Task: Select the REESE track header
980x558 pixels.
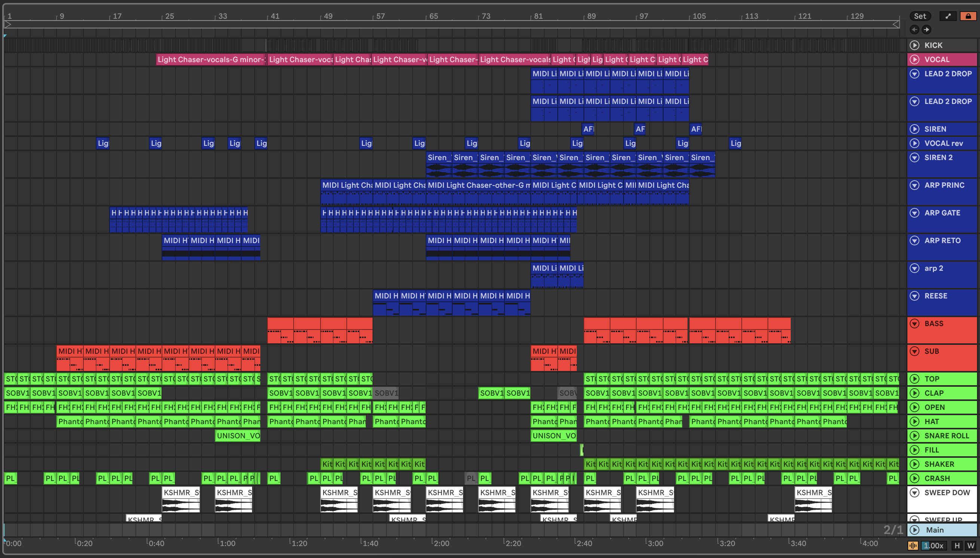Action: coord(935,296)
